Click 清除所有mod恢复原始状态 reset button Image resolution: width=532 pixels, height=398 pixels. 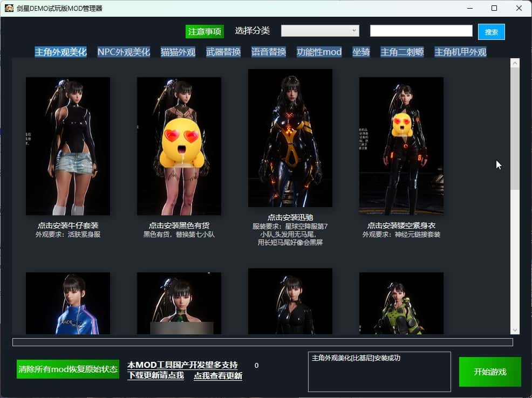68,369
